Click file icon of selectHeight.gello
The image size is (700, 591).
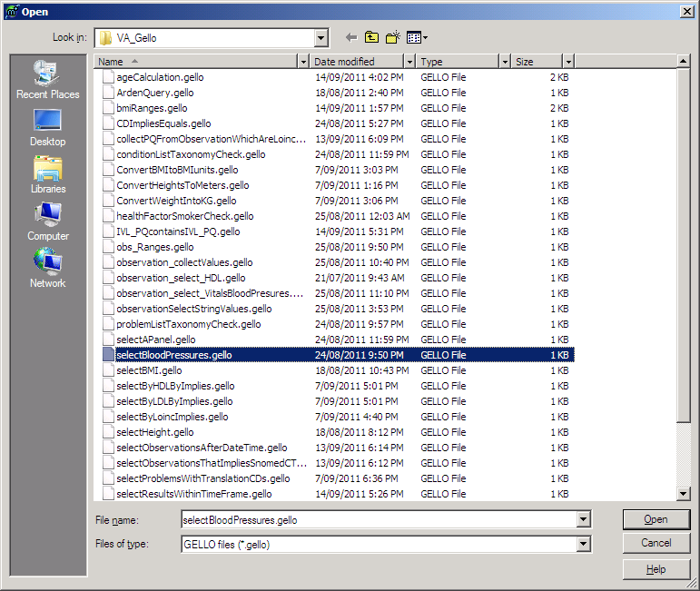click(x=108, y=432)
